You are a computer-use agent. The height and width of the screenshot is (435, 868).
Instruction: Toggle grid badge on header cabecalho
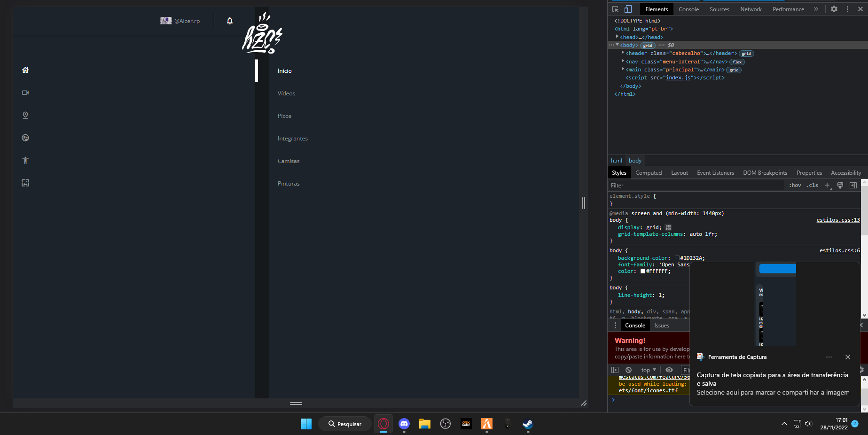click(746, 54)
